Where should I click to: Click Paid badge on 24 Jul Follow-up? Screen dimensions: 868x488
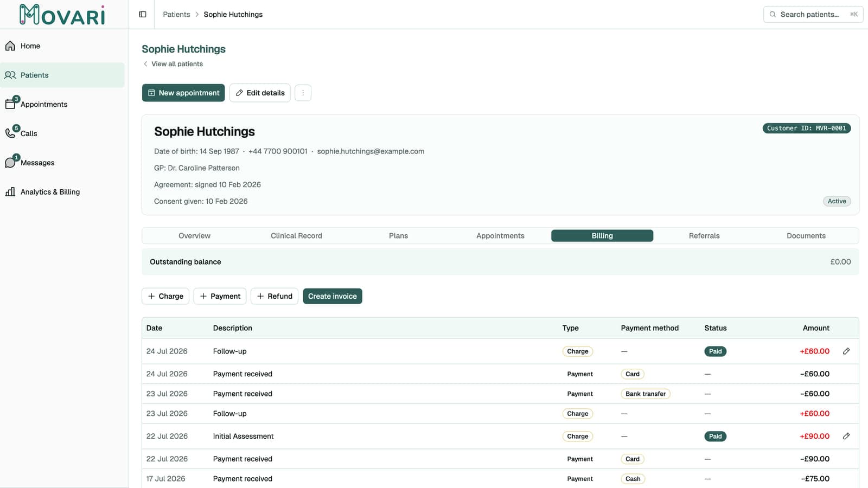(715, 351)
